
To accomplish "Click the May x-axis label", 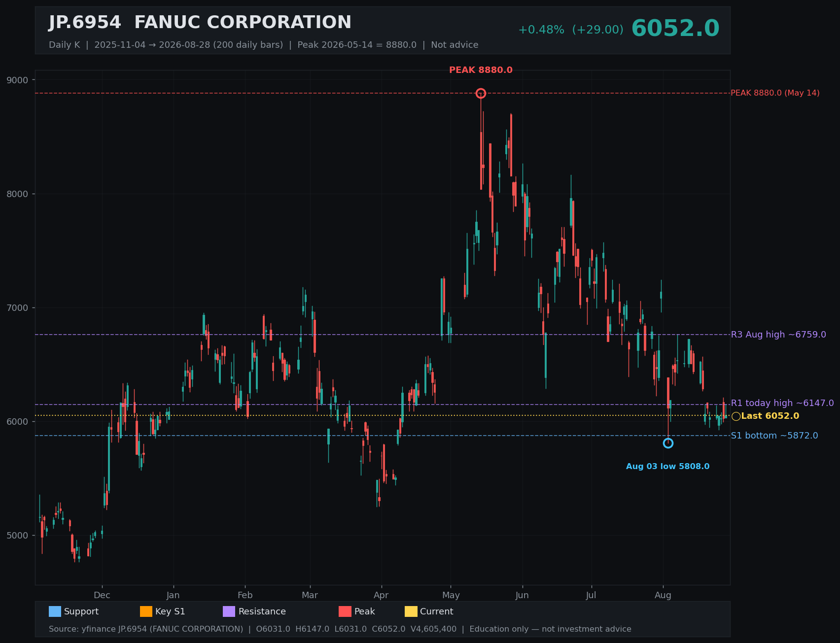I will pos(451,595).
